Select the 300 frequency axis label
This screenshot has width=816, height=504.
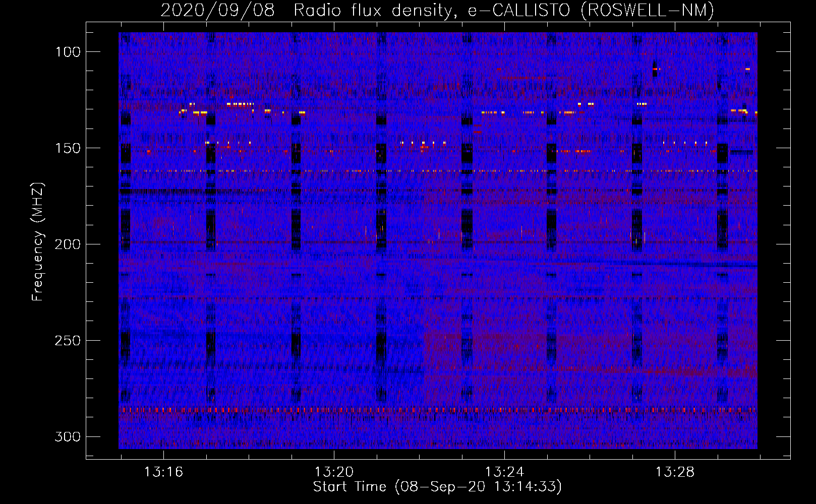tap(68, 436)
